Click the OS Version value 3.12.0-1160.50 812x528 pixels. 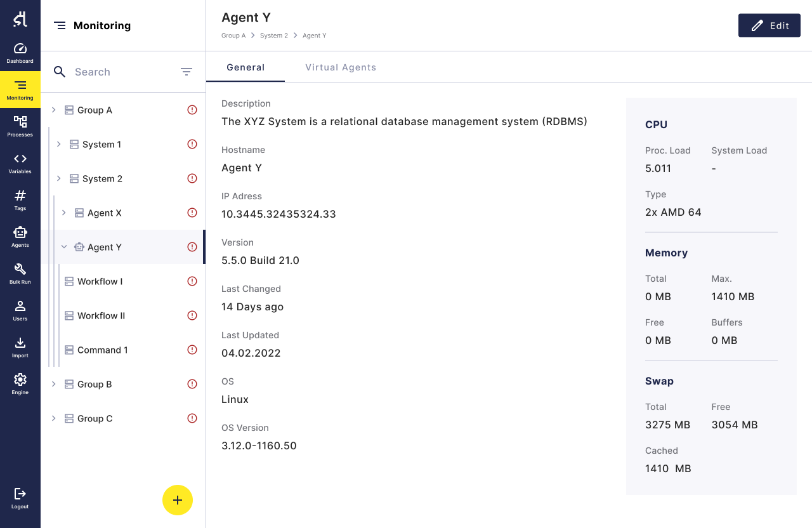tap(259, 445)
